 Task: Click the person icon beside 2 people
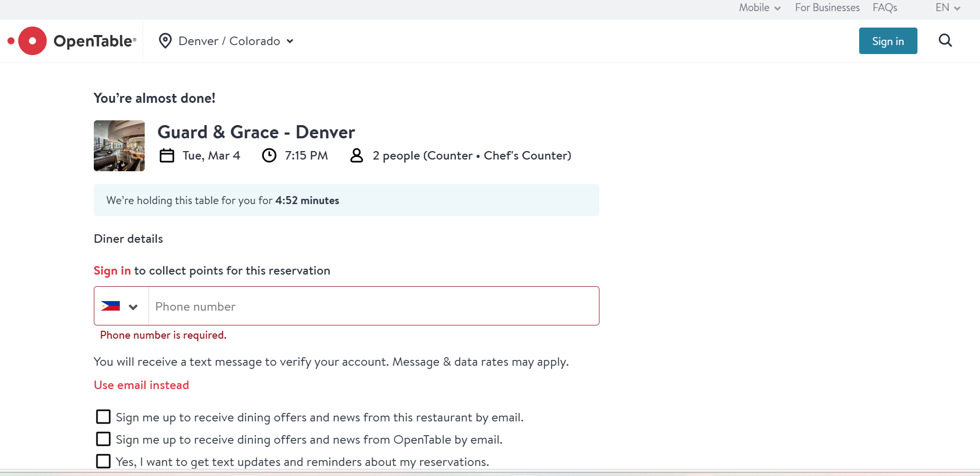(357, 155)
